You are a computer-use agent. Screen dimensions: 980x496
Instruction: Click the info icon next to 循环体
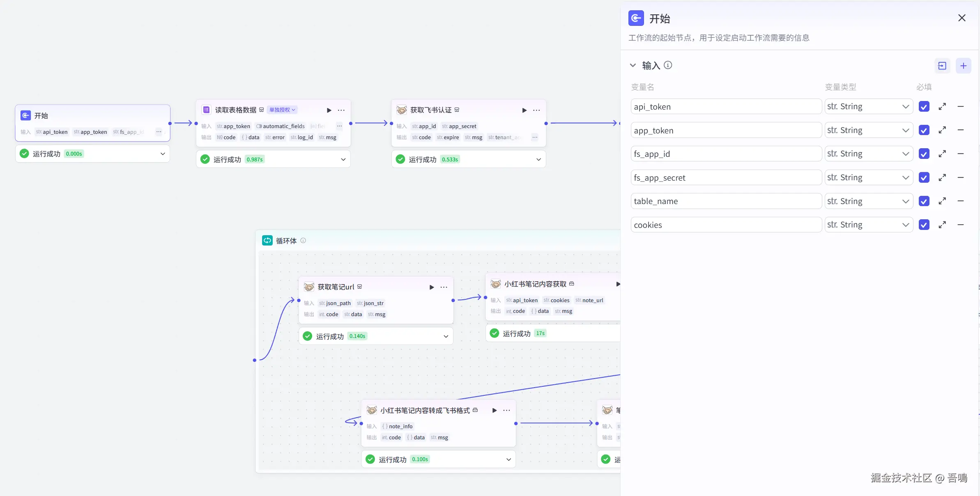pos(303,241)
